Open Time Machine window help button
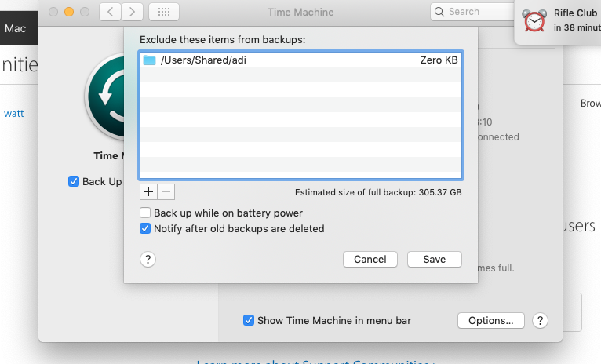601x364 pixels. click(x=540, y=320)
